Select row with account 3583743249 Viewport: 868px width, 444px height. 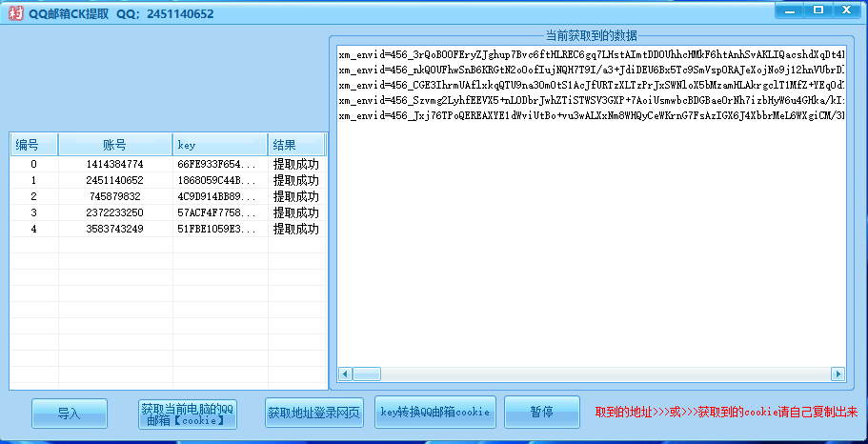pyautogui.click(x=114, y=229)
